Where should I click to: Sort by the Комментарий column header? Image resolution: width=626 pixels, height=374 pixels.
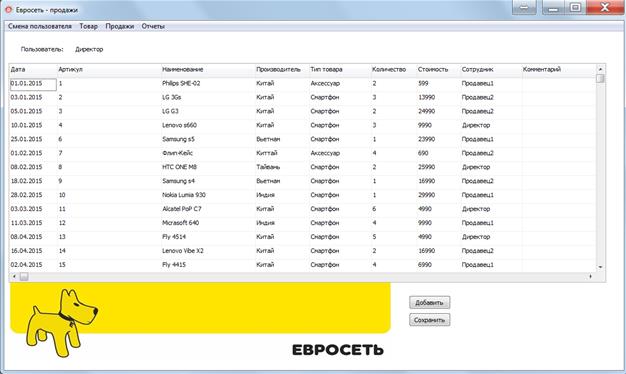click(559, 69)
